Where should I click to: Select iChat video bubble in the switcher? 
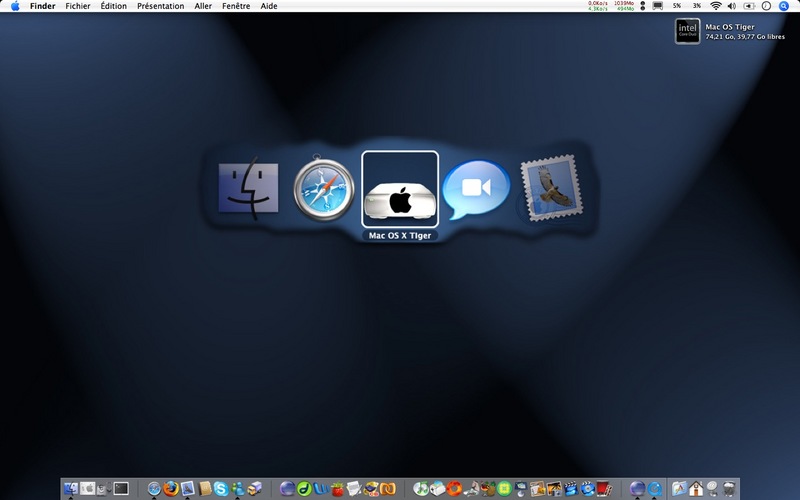tap(476, 189)
